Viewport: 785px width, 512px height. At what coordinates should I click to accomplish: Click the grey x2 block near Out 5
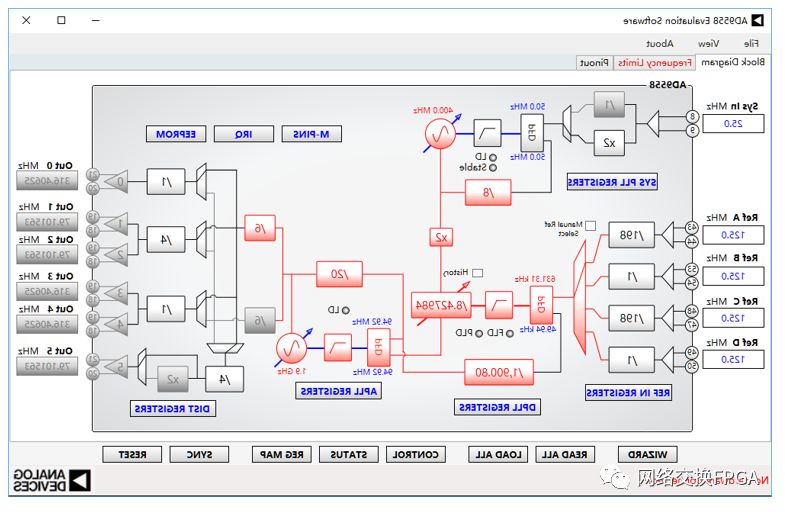click(173, 379)
